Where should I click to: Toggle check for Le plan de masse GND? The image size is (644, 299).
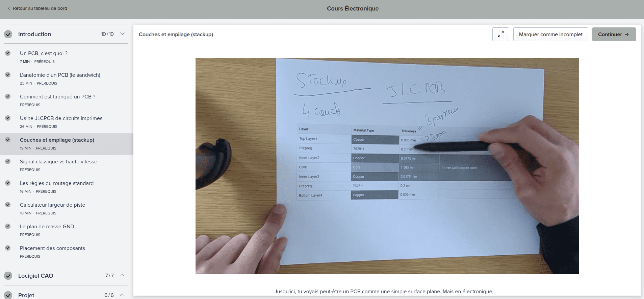8,226
